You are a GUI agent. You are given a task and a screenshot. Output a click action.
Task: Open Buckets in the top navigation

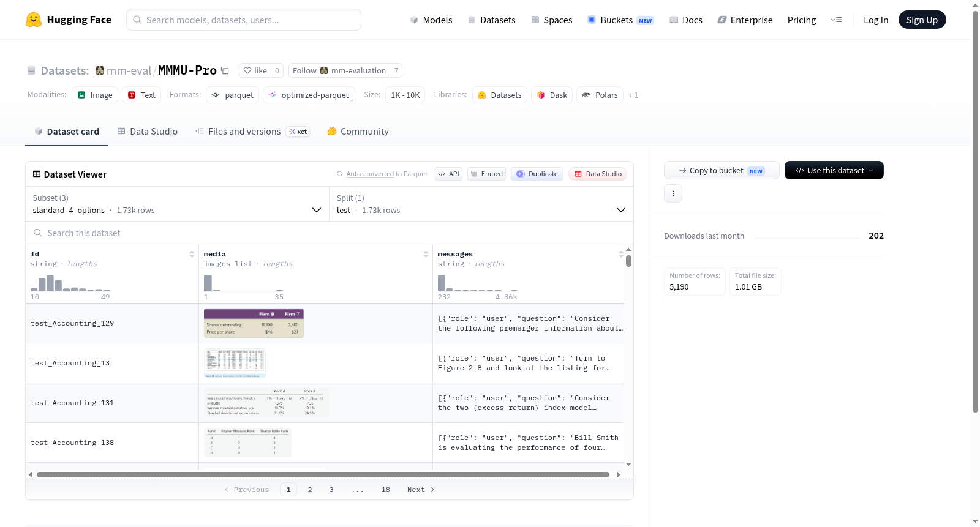(620, 20)
